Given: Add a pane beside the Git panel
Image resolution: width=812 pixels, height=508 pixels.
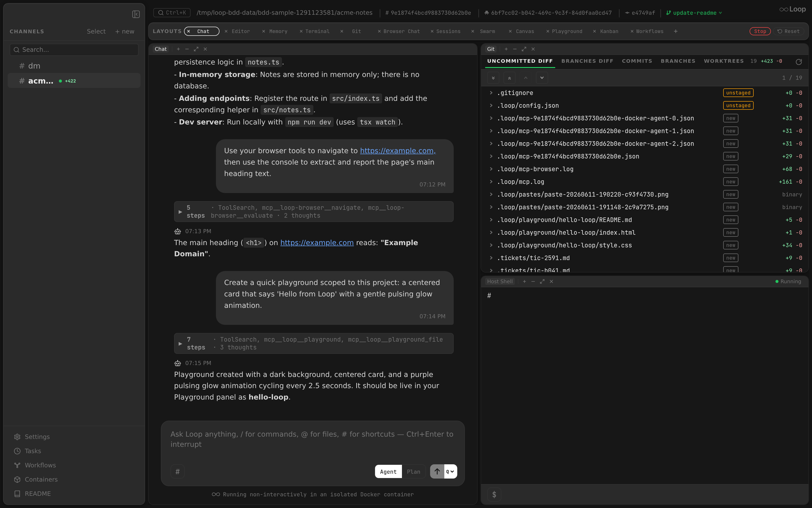Looking at the screenshot, I should (x=506, y=49).
